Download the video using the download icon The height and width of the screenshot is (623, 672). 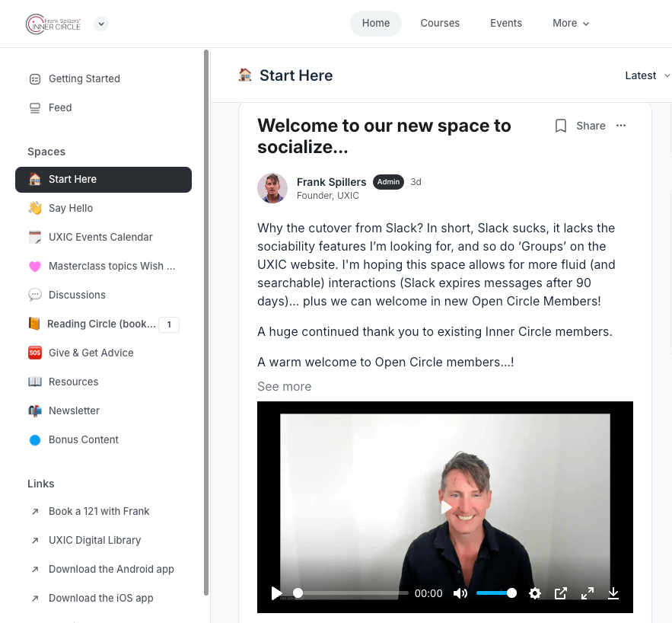point(613,593)
